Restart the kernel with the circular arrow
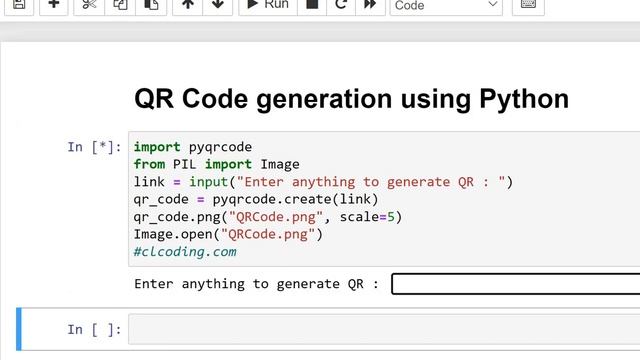The height and width of the screenshot is (360, 640). (x=341, y=5)
